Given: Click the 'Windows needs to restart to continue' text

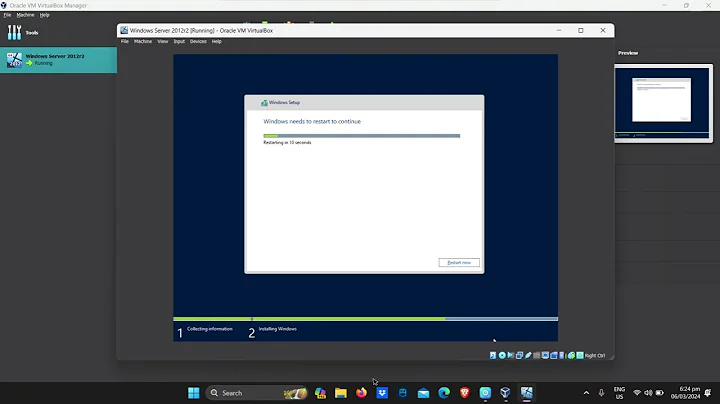Looking at the screenshot, I should 312,122.
